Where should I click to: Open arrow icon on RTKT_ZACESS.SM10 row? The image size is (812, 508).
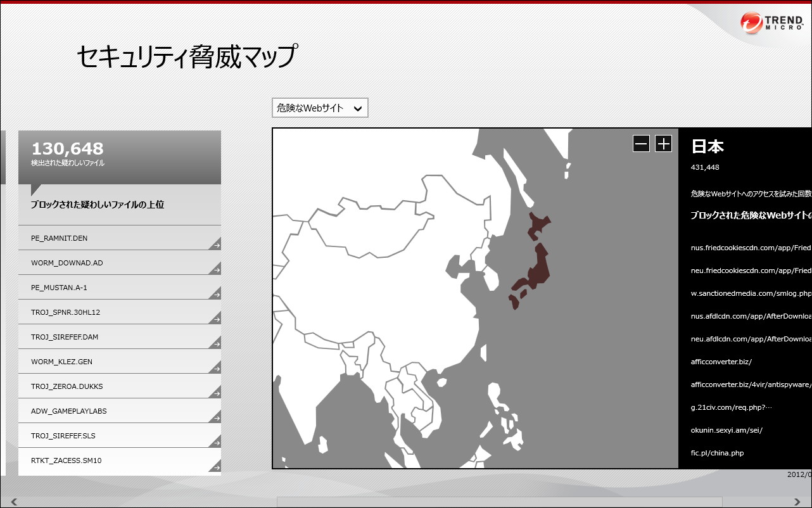point(215,466)
